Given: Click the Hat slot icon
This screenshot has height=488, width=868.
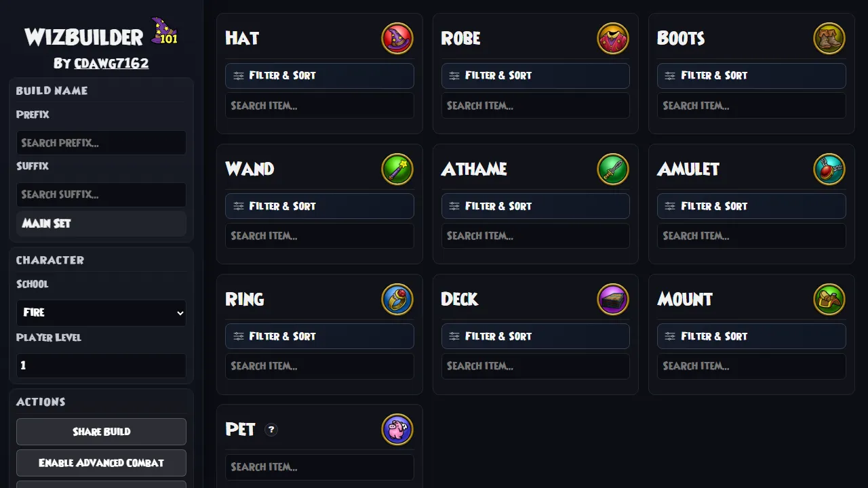Looking at the screenshot, I should [397, 39].
